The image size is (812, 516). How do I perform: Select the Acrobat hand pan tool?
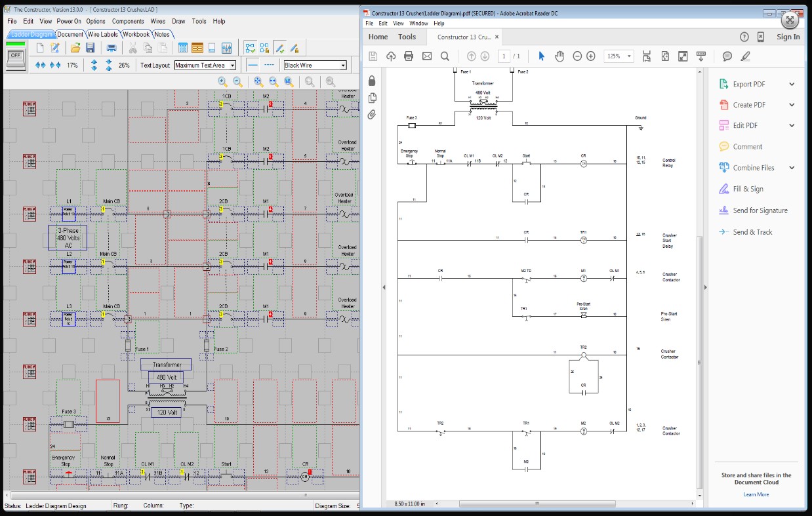tap(559, 56)
